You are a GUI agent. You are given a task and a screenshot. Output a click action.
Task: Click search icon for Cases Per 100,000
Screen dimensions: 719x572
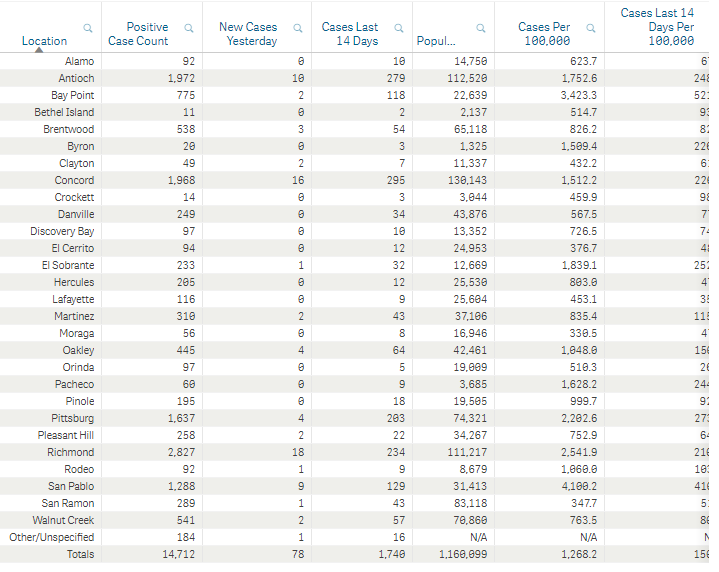point(591,28)
